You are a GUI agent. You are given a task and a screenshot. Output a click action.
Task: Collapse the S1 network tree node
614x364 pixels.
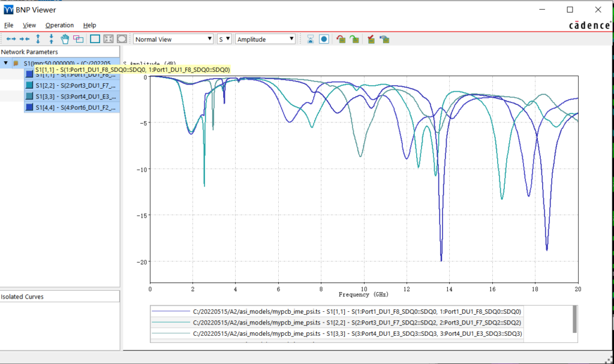pos(5,62)
